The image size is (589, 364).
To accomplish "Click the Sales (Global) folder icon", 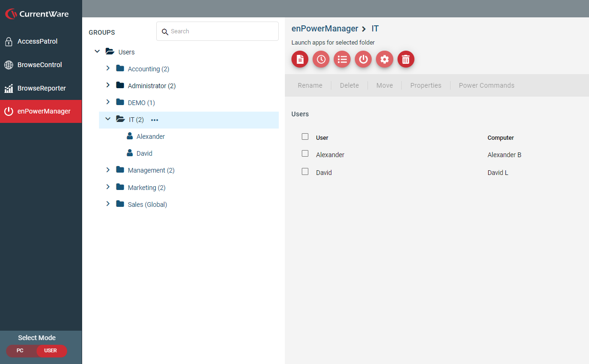I will (120, 204).
